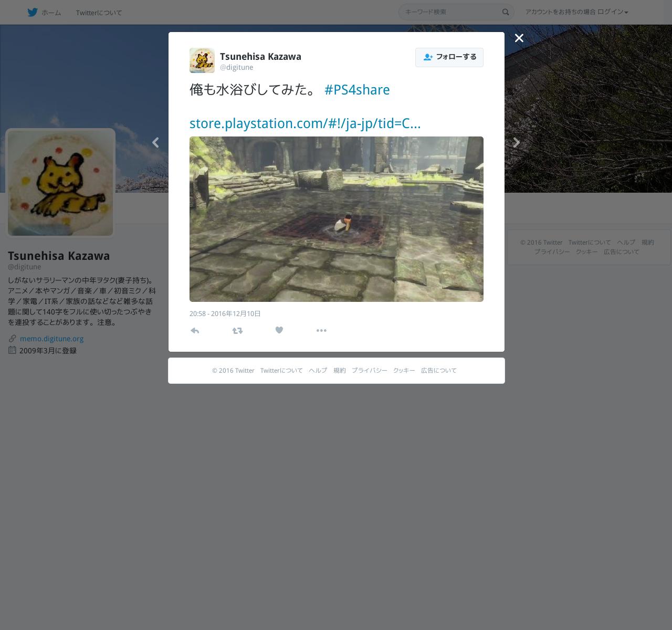The height and width of the screenshot is (630, 672).
Task: Click the magnifier search icon
Action: pyautogui.click(x=506, y=12)
